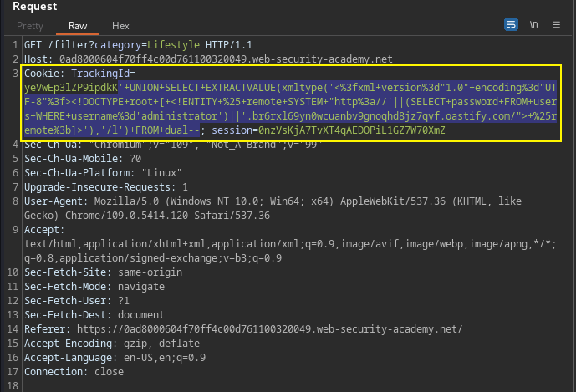The width and height of the screenshot is (576, 392).
Task: Click the GET /filter?category=Lifestyle request line
Action: [138, 45]
